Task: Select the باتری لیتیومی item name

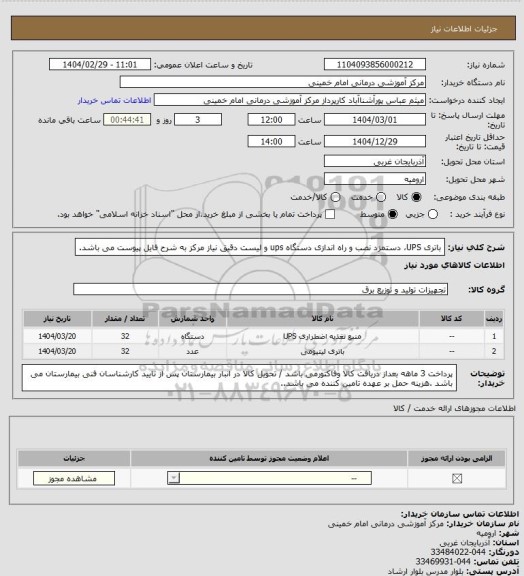Action: (323, 352)
